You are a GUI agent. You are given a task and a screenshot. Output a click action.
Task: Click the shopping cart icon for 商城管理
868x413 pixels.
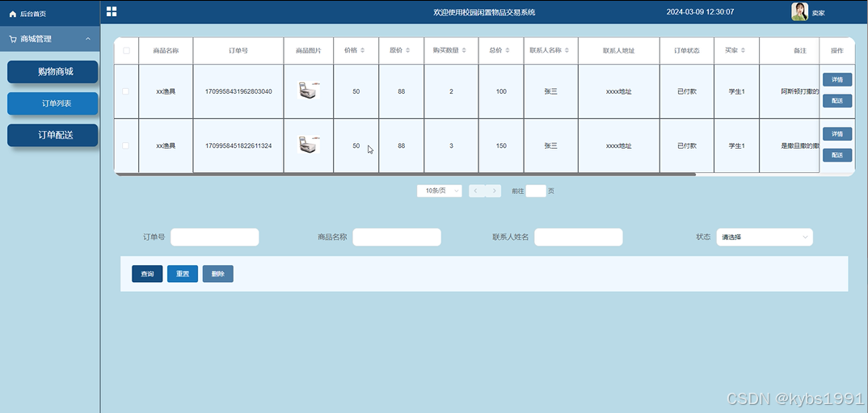tap(13, 40)
